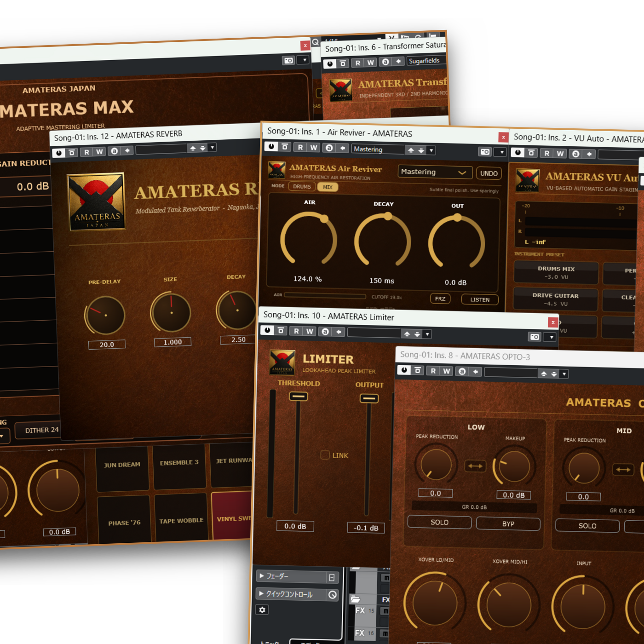Image resolution: width=644 pixels, height=644 pixels.
Task: Toggle DRUMS mode in Air Reviver
Action: [x=302, y=187]
